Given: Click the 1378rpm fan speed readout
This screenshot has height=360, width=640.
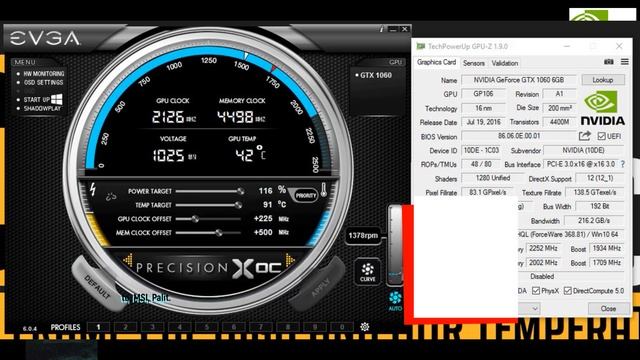Looking at the screenshot, I should [363, 236].
